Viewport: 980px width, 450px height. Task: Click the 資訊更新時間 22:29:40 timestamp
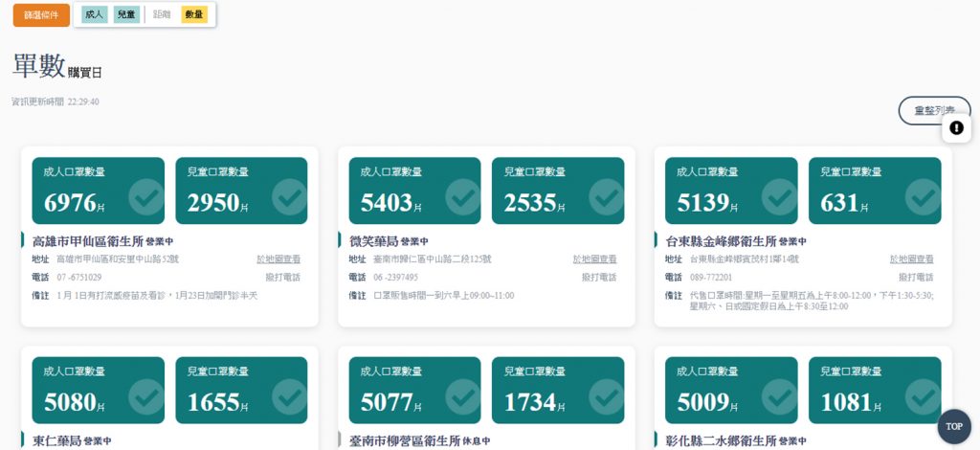pyautogui.click(x=56, y=101)
